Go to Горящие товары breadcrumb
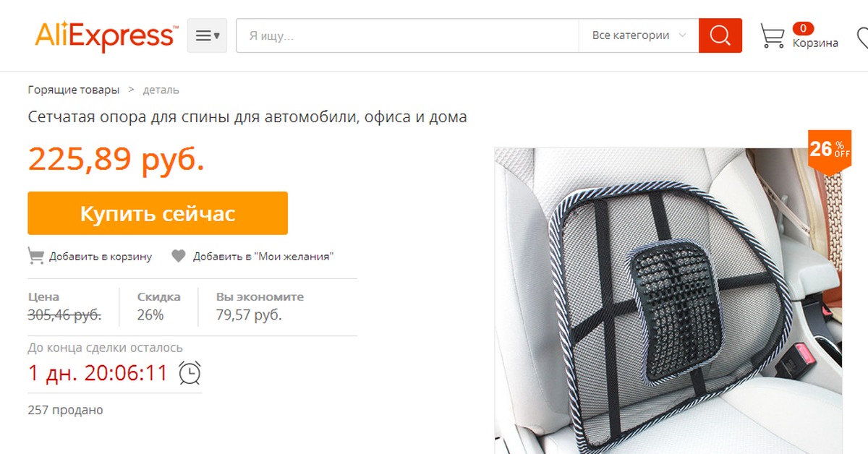The image size is (868, 454). pos(74,90)
